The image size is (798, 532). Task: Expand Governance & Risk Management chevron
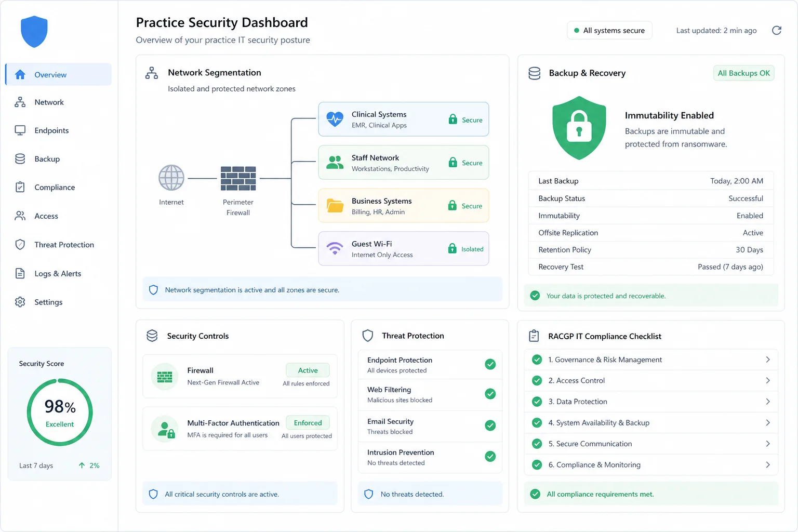(768, 360)
